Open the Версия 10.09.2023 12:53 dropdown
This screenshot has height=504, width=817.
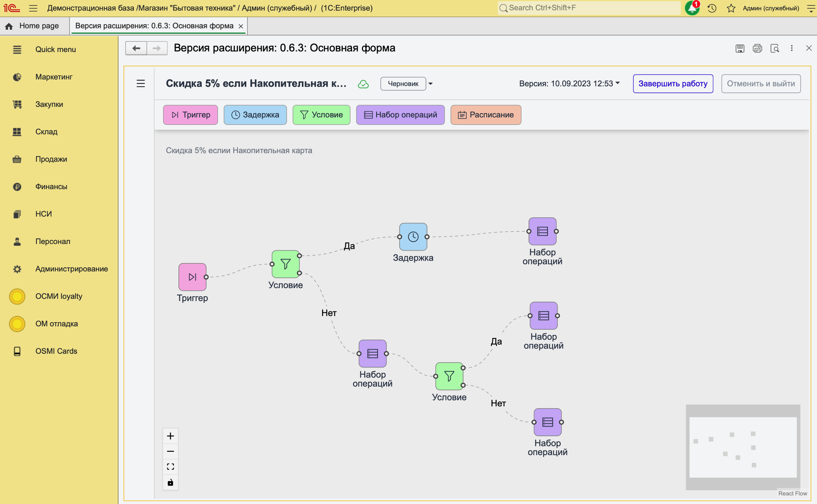coord(569,83)
